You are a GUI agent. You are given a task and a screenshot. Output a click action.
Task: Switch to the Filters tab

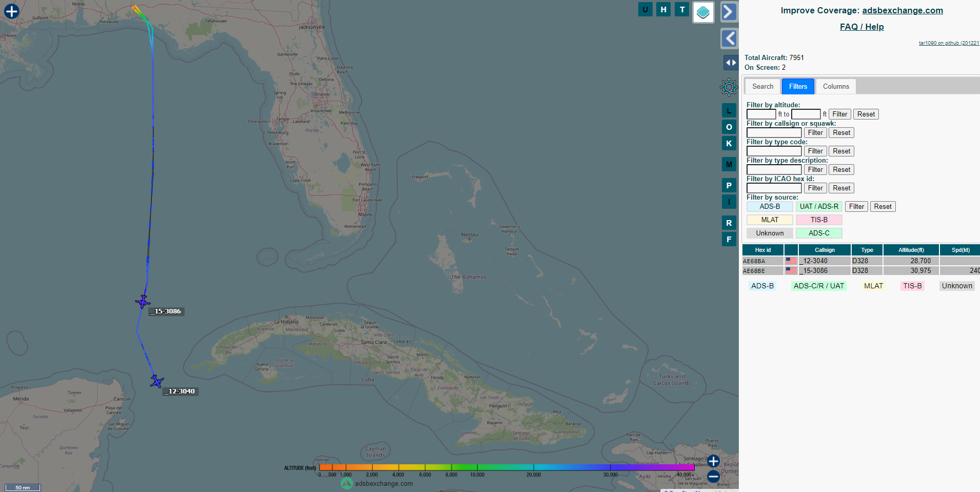click(x=798, y=86)
